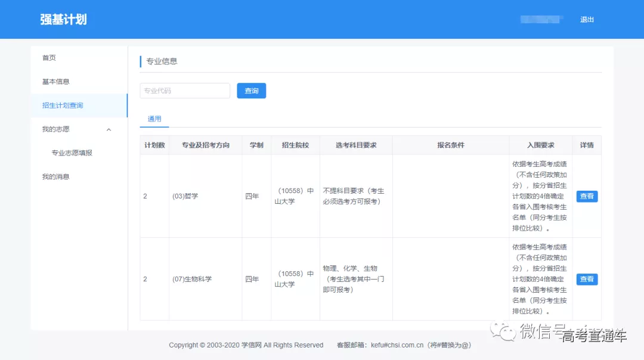Click the WeChat logo icon in the watermark

point(504,331)
